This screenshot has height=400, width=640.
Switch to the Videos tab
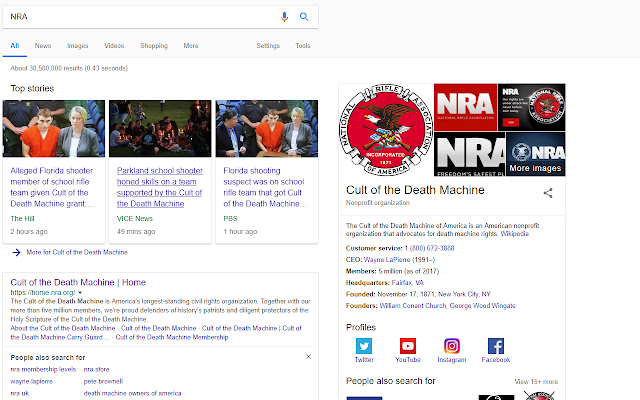coord(114,46)
